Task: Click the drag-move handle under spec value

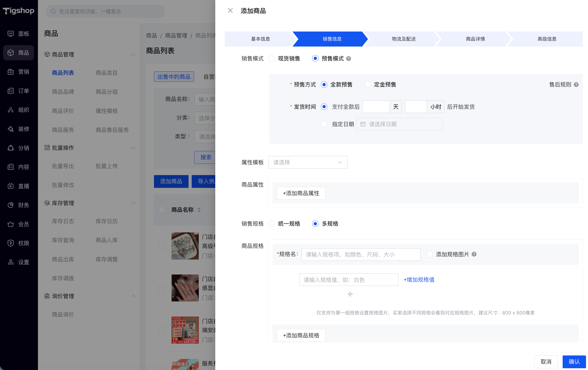Action: click(x=350, y=294)
